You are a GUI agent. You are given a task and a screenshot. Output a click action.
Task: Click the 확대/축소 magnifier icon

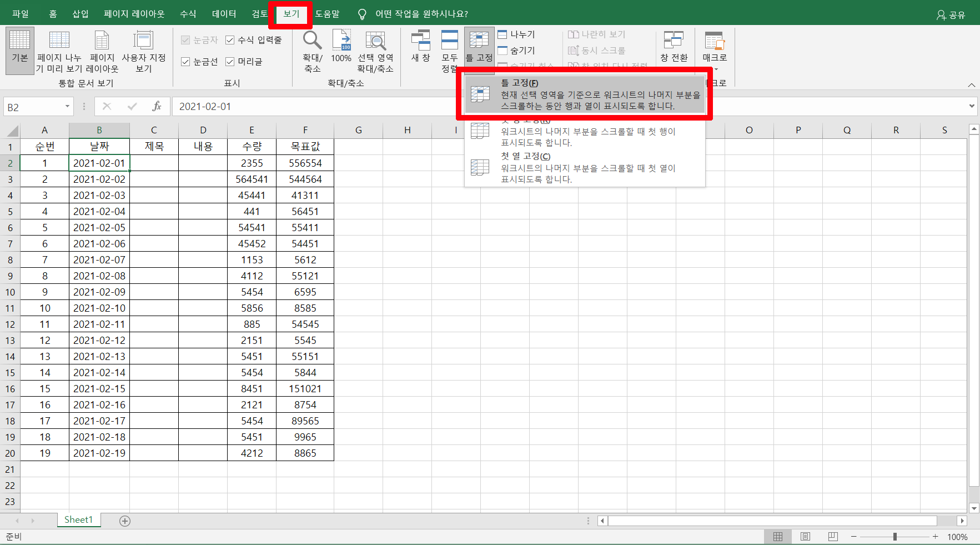312,40
